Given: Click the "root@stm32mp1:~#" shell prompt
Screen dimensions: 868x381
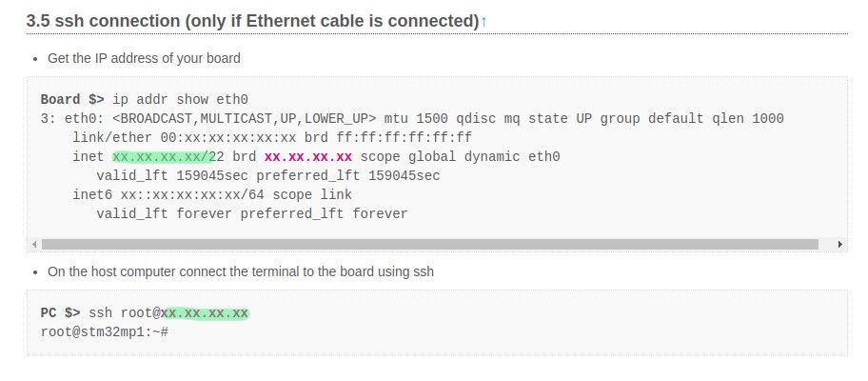Looking at the screenshot, I should (x=105, y=331).
